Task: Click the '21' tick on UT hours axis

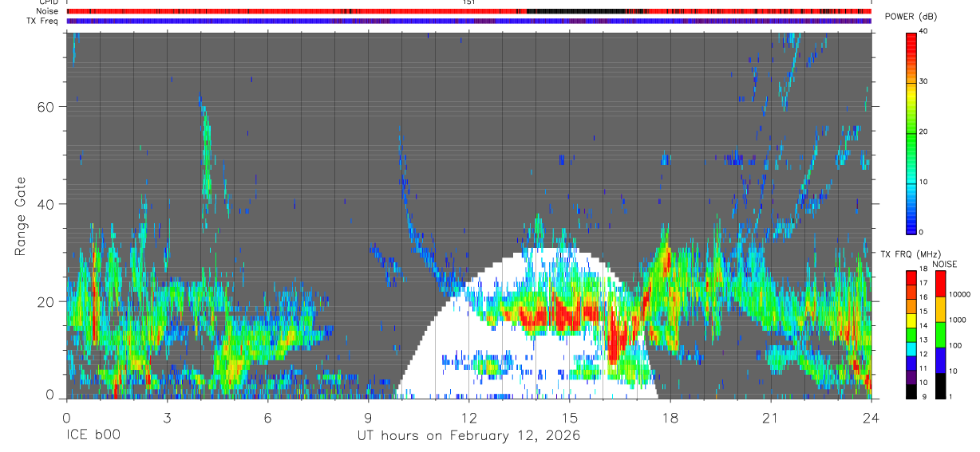Action: [770, 418]
